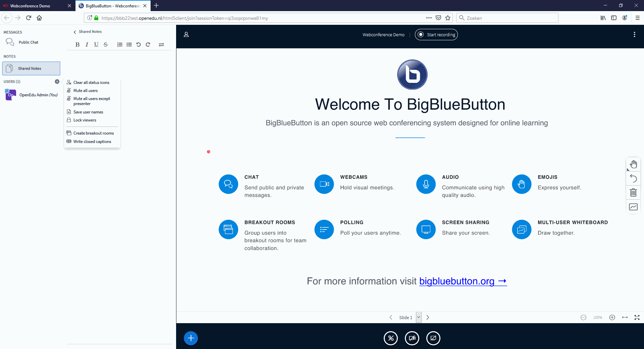Open manage users gear icon

pos(57,82)
